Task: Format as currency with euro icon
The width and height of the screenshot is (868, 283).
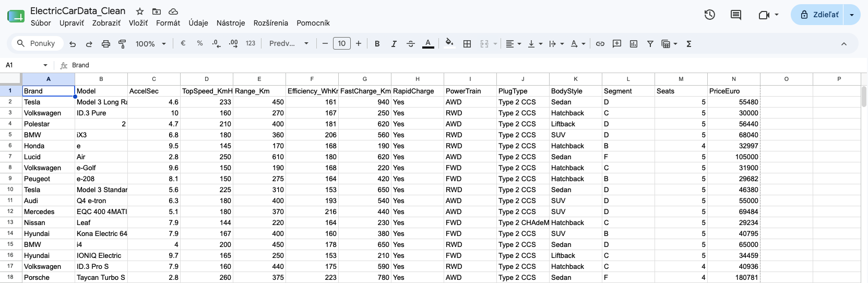Action: click(183, 43)
